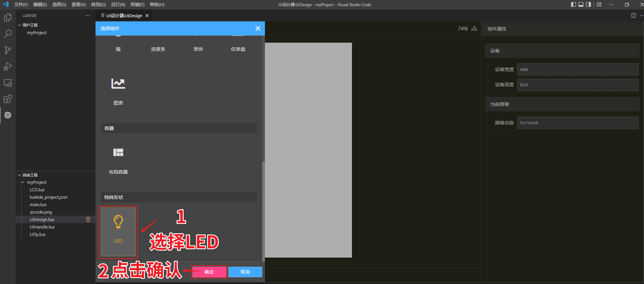Image resolution: width=644 pixels, height=284 pixels.
Task: Click the component dialog vertical scrollbar
Action: point(263,211)
